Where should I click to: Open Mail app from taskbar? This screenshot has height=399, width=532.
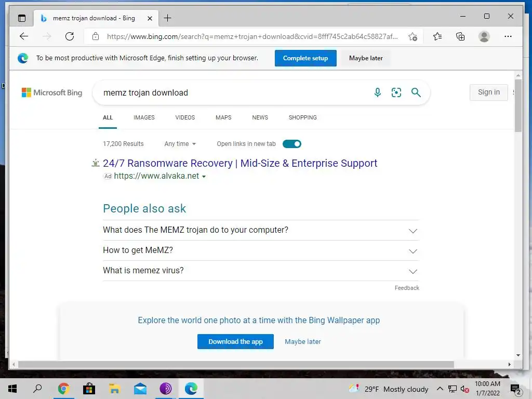(x=140, y=389)
